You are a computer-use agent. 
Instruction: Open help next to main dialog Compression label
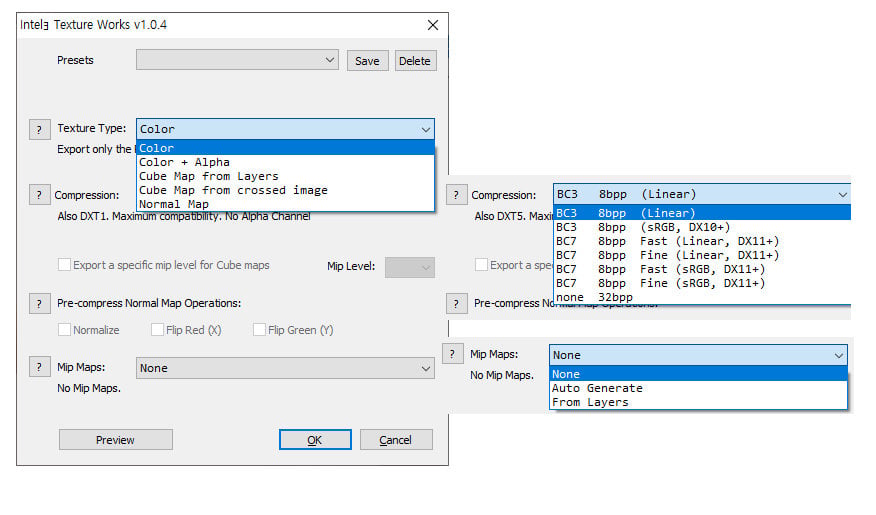(39, 195)
